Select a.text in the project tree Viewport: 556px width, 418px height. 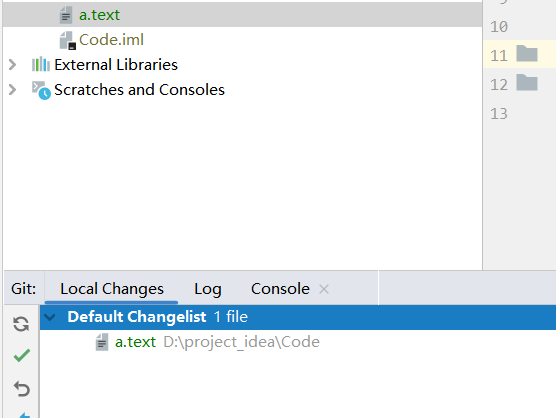[x=99, y=15]
